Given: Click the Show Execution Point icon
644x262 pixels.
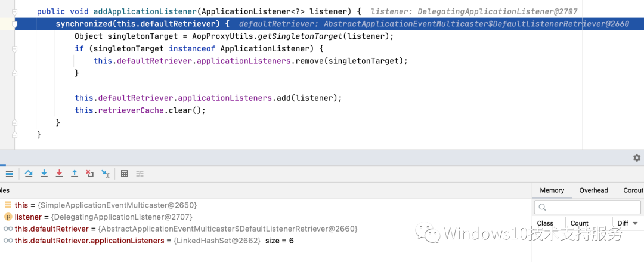Looking at the screenshot, I should click(x=9, y=174).
